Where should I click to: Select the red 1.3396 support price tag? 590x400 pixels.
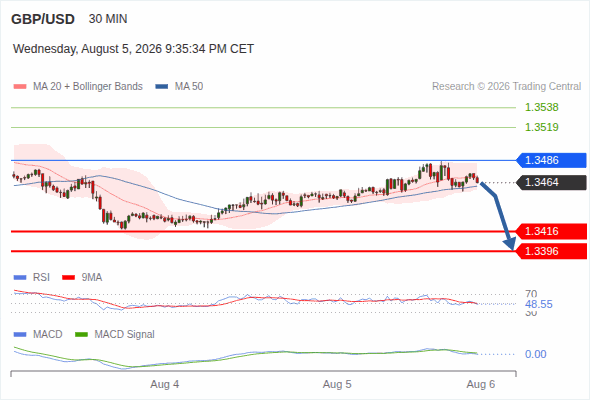pos(551,251)
